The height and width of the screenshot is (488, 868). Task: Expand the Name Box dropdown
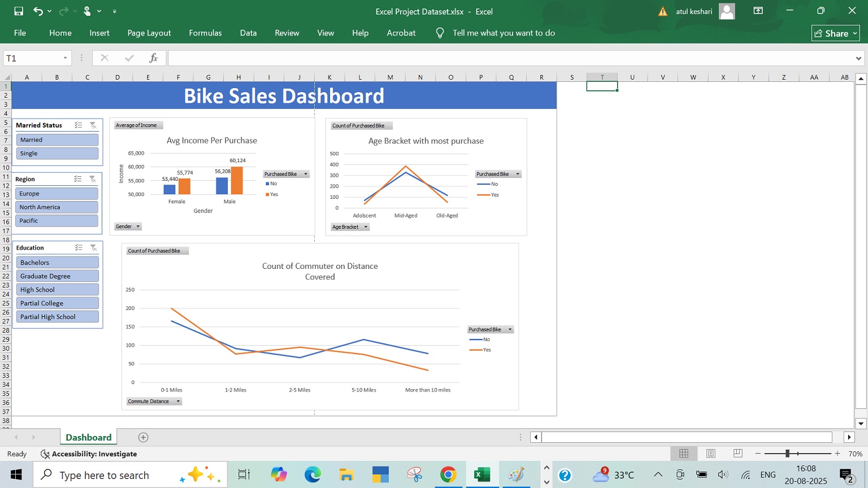point(65,58)
